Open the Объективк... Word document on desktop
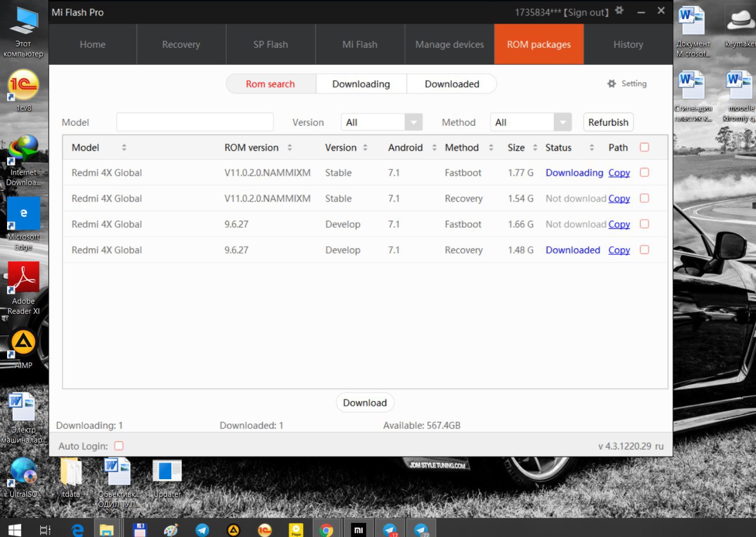The height and width of the screenshot is (537, 756). [x=119, y=482]
